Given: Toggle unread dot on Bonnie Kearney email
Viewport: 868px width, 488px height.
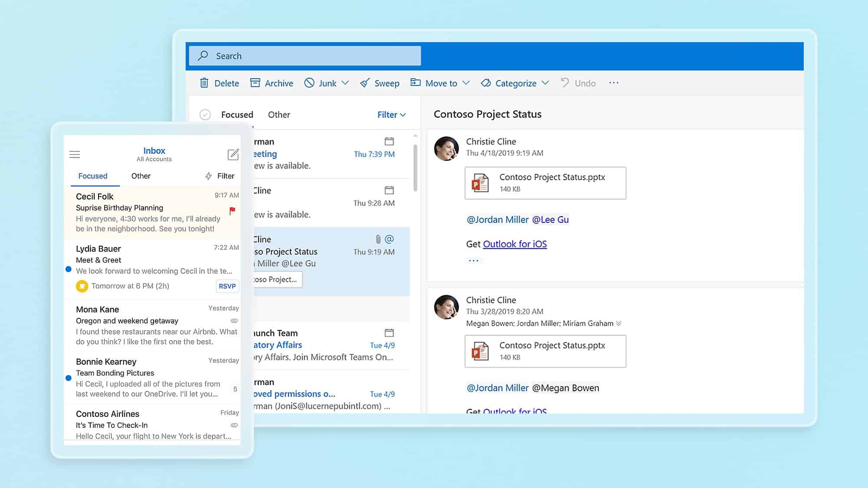Looking at the screenshot, I should click(68, 378).
